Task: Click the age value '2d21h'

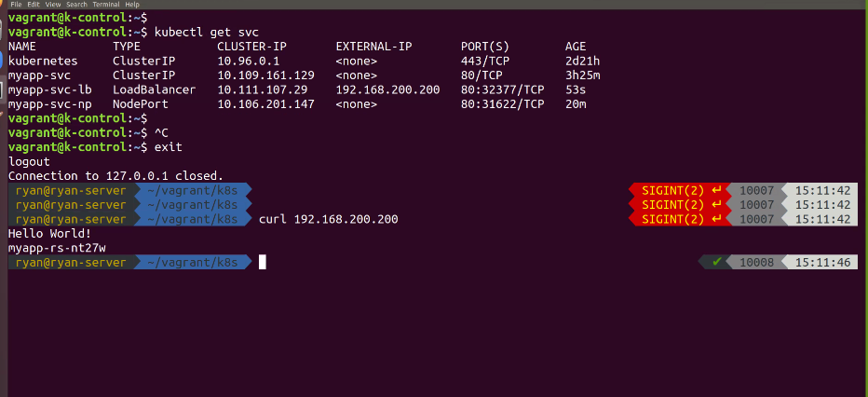Action: click(x=582, y=61)
